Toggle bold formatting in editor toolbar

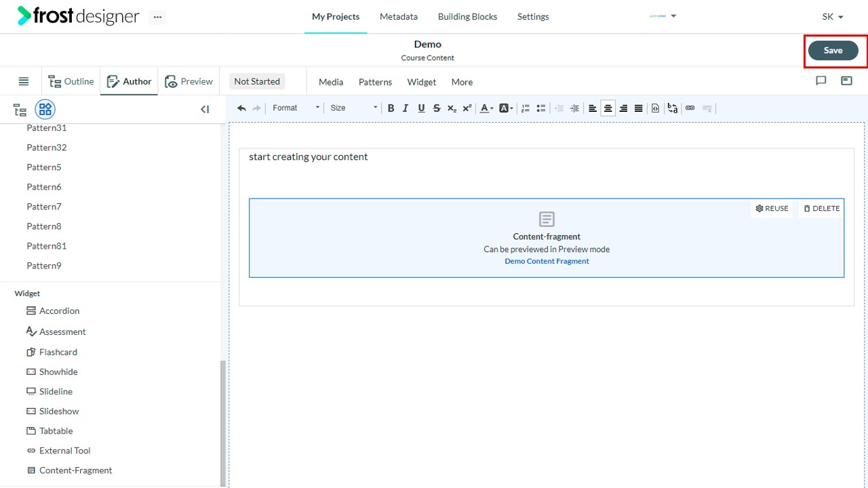pyautogui.click(x=391, y=108)
